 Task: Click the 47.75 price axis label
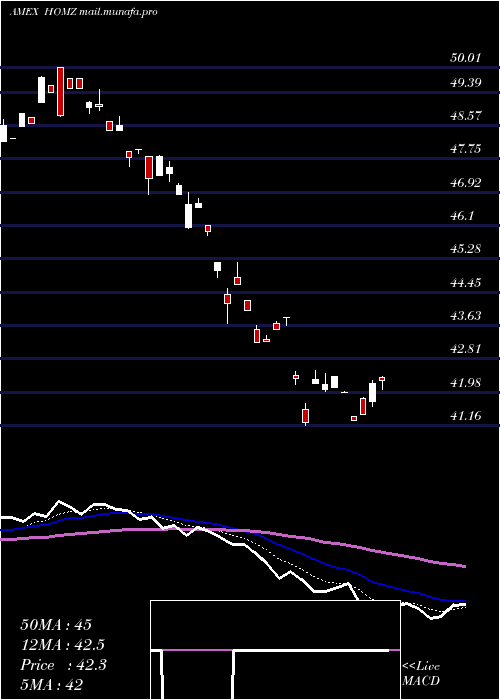465,149
